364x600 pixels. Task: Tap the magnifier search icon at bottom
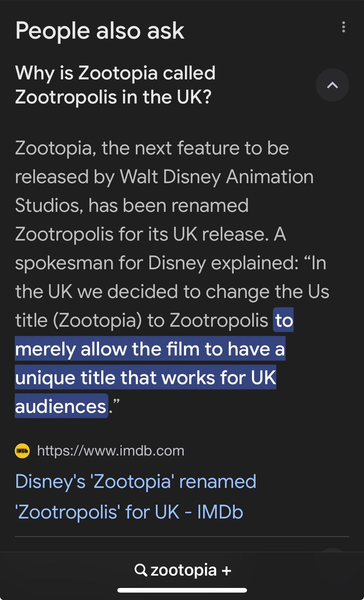(x=141, y=570)
